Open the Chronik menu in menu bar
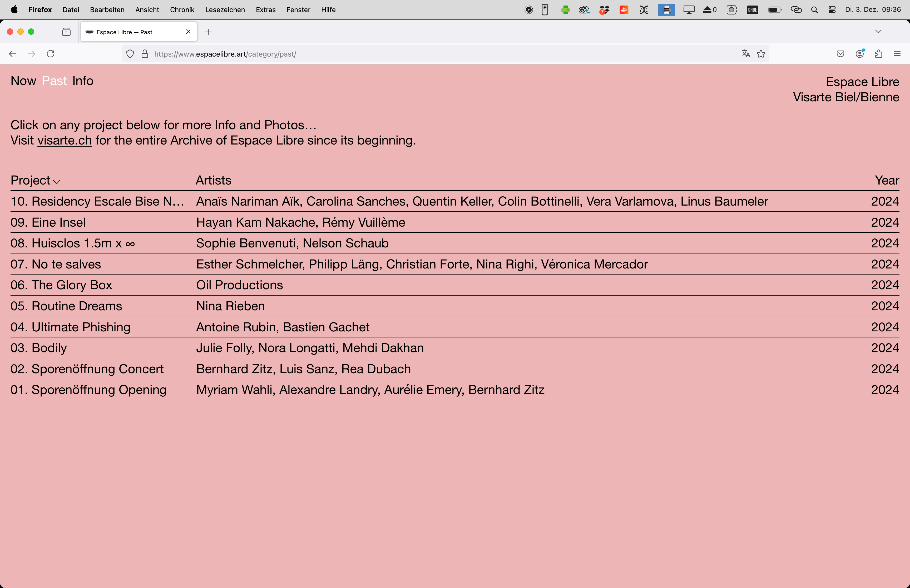The width and height of the screenshot is (910, 588). (182, 9)
